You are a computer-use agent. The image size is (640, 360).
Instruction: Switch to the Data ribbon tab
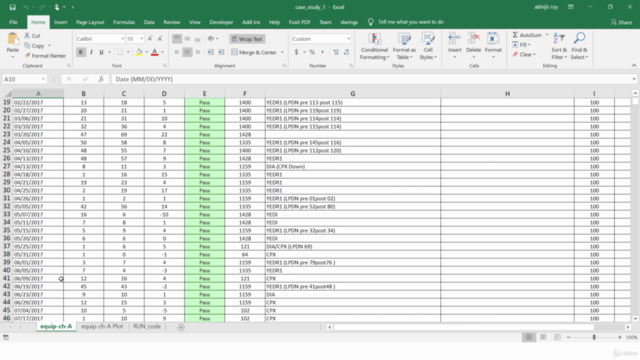pos(149,22)
